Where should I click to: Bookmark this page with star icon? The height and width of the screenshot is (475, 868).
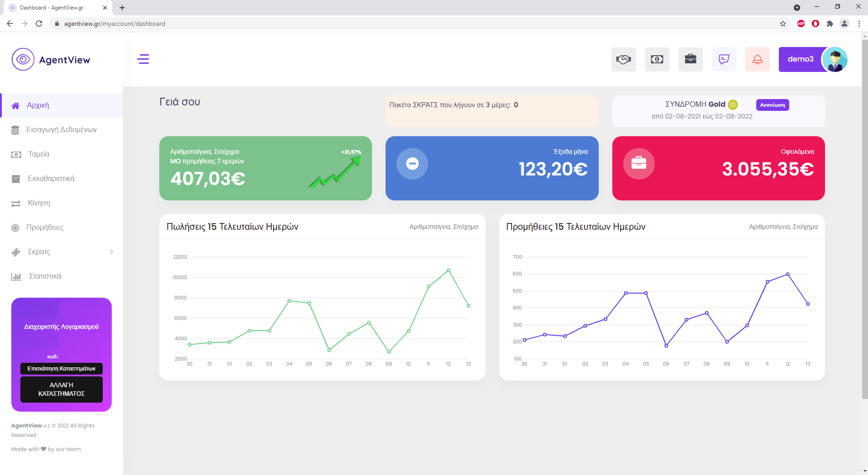click(x=782, y=24)
